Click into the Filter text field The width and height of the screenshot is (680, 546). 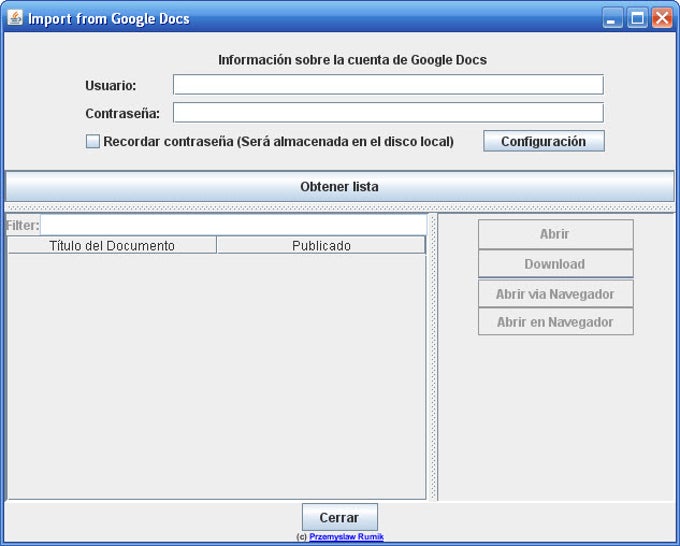click(233, 225)
